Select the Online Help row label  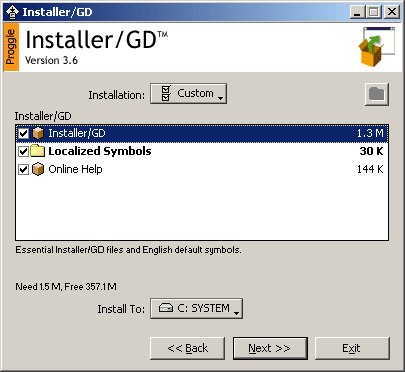pyautogui.click(x=75, y=169)
